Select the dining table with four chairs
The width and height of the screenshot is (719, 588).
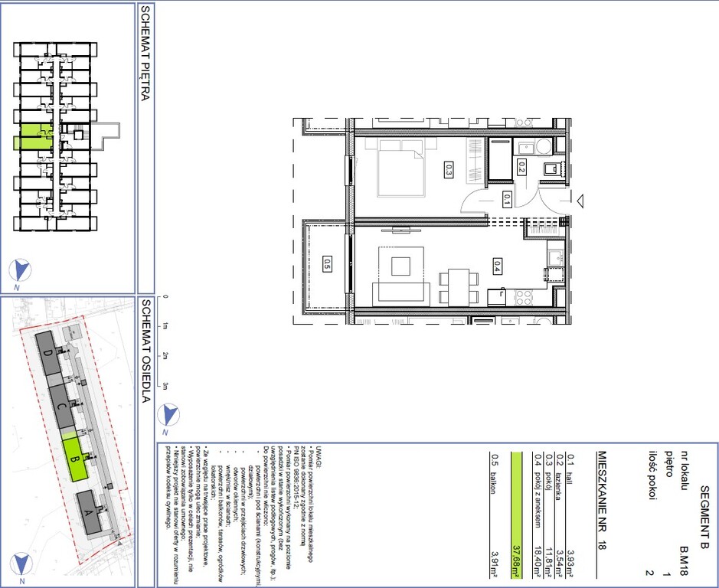click(x=459, y=287)
